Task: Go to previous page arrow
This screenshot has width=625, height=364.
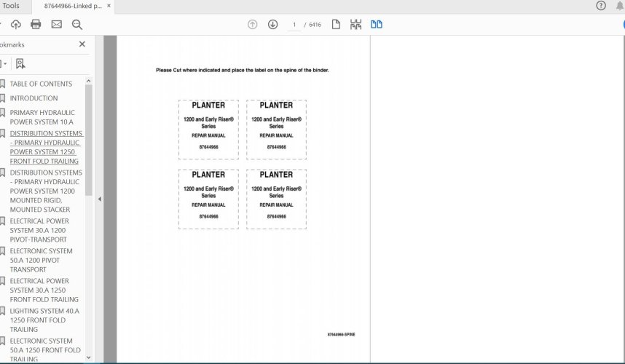Action: (252, 25)
